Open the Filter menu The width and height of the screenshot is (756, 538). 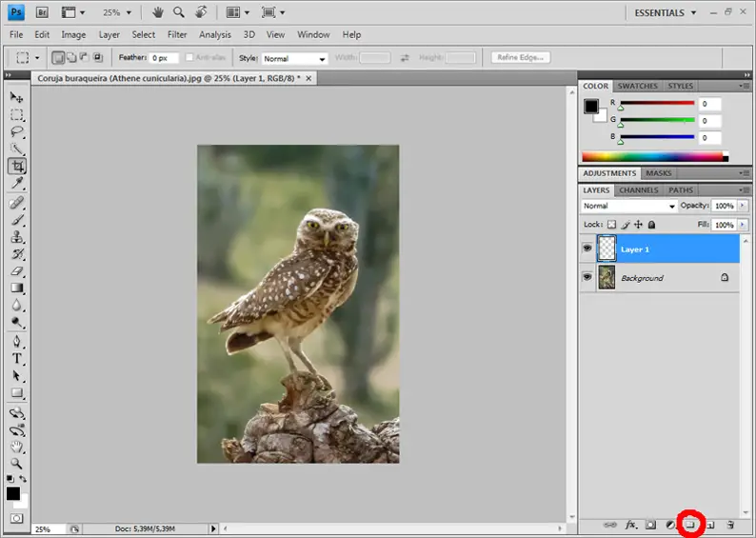coord(177,34)
